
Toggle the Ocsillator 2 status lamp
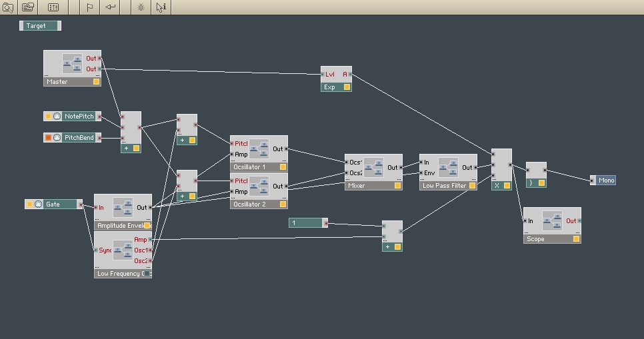[x=283, y=204]
